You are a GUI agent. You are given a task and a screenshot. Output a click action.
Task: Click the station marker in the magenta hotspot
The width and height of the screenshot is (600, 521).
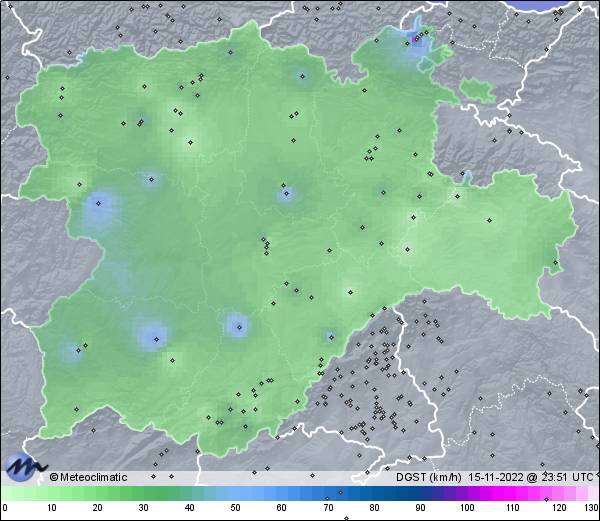(414, 39)
